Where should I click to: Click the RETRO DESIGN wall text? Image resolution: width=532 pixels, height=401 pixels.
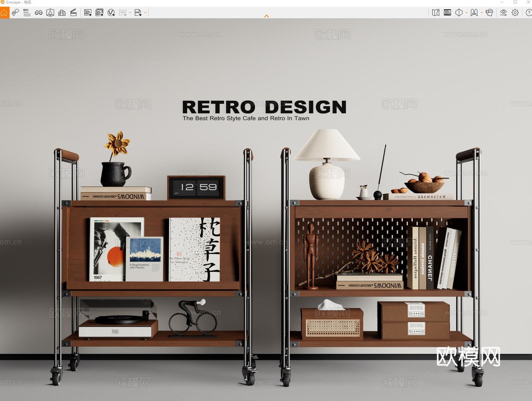(264, 107)
